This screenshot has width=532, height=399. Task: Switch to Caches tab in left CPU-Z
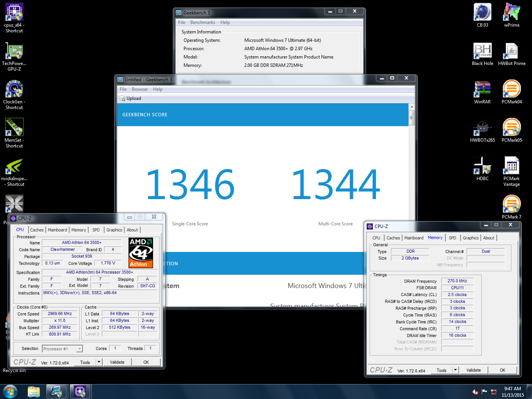coord(37,230)
